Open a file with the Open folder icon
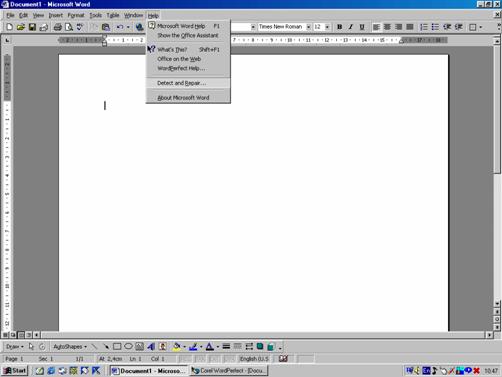Viewport: 502px width, 377px height. 21,27
